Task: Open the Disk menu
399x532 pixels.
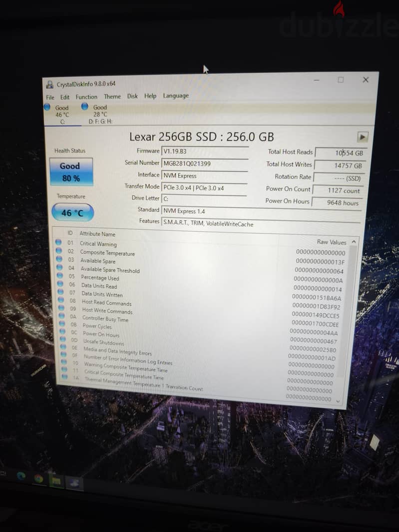Action: pyautogui.click(x=132, y=96)
